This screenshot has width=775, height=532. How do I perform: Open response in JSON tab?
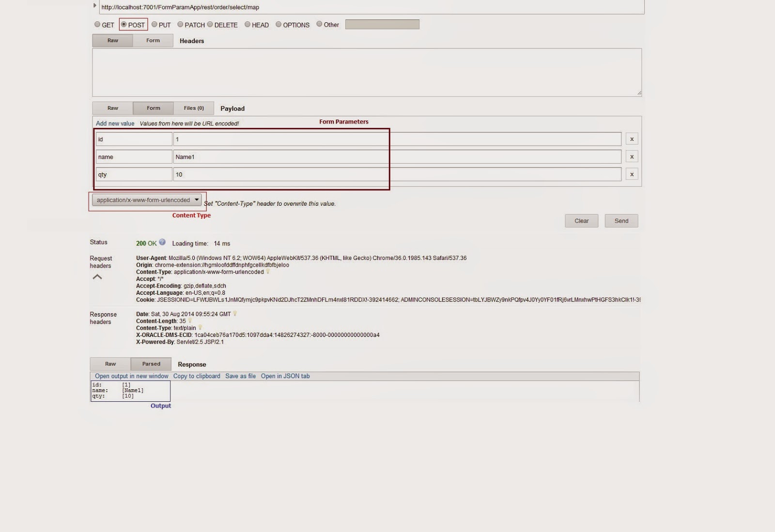pyautogui.click(x=285, y=376)
